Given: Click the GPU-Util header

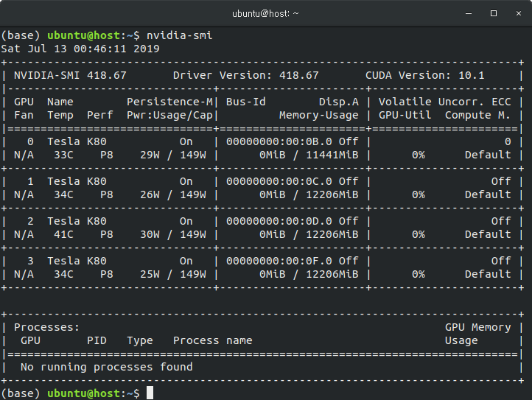Looking at the screenshot, I should click(405, 115).
